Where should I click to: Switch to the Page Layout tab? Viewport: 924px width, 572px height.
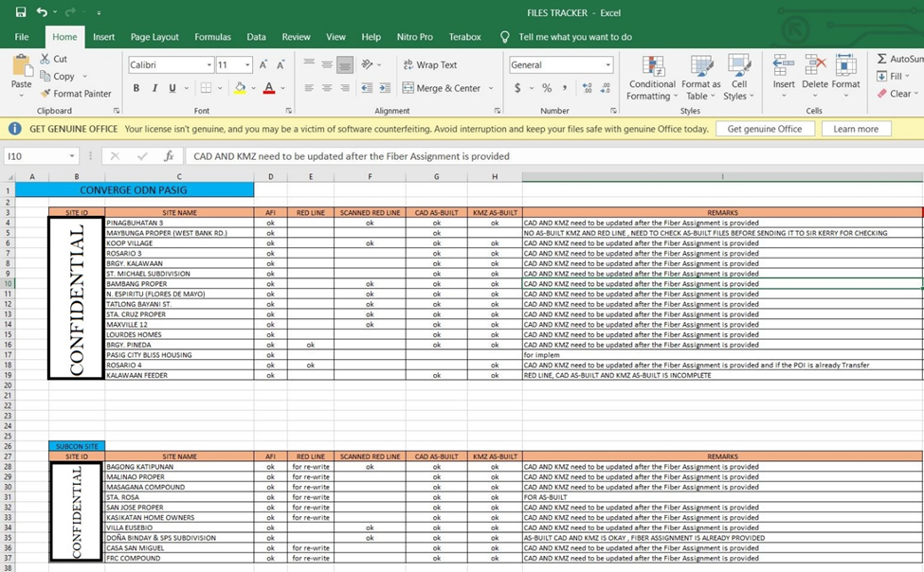tap(154, 37)
